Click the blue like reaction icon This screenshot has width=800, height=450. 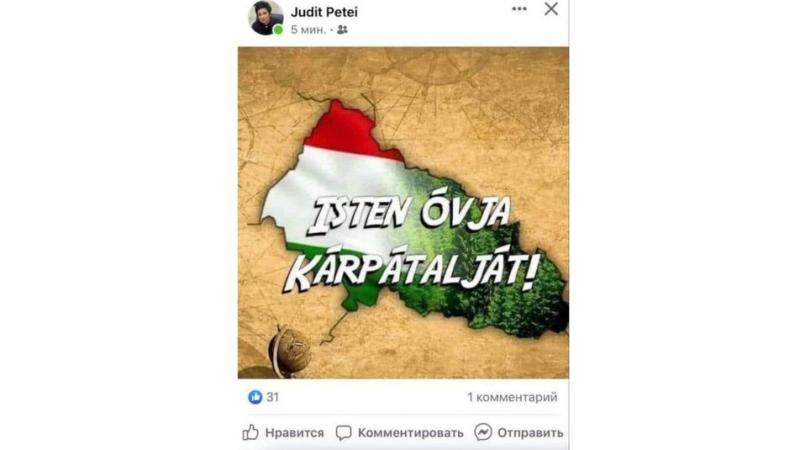pyautogui.click(x=255, y=397)
